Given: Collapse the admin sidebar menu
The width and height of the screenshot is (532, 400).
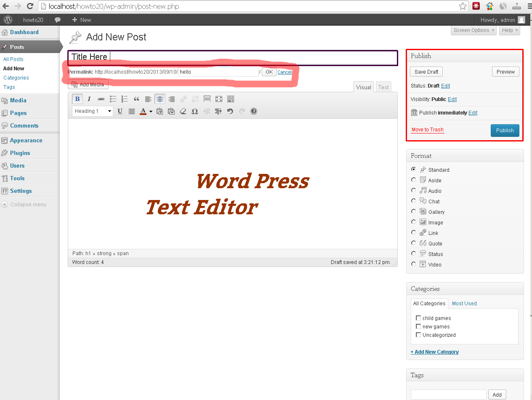Looking at the screenshot, I should pyautogui.click(x=24, y=205).
